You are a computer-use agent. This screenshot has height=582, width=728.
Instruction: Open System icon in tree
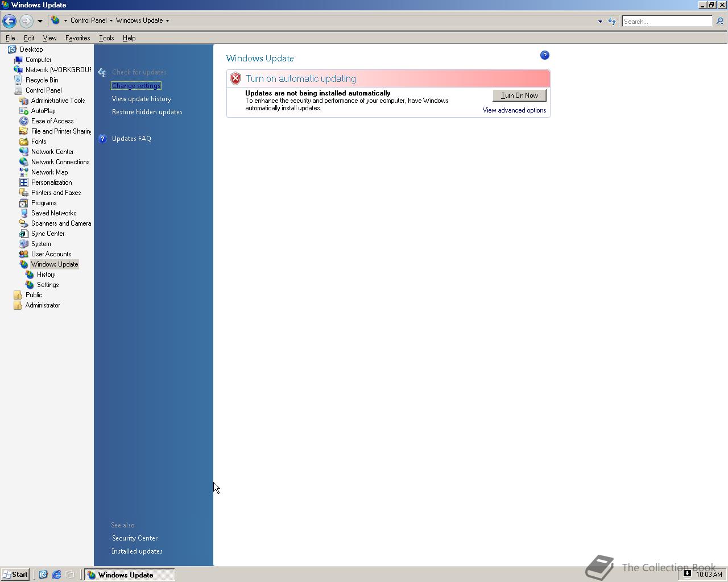(23, 244)
